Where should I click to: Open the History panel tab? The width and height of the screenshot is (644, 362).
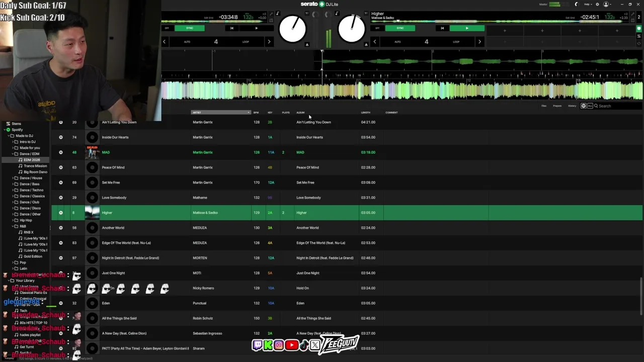572,106
